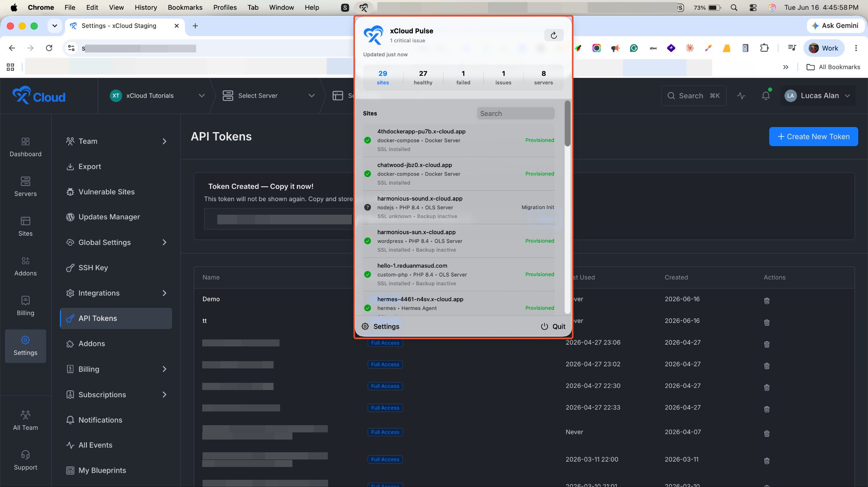The width and height of the screenshot is (868, 487).
Task: Open harmonious-sound.x-cloud.app site row
Action: tap(459, 207)
